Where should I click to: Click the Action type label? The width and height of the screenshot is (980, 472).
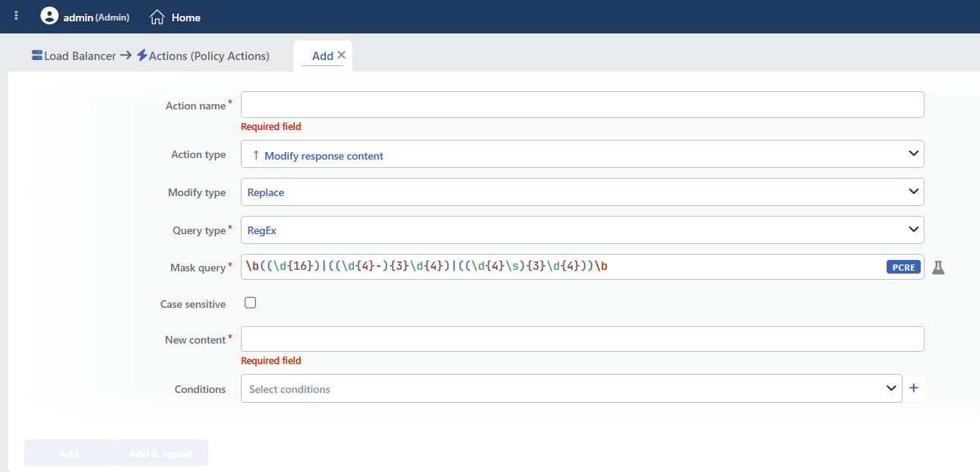198,154
